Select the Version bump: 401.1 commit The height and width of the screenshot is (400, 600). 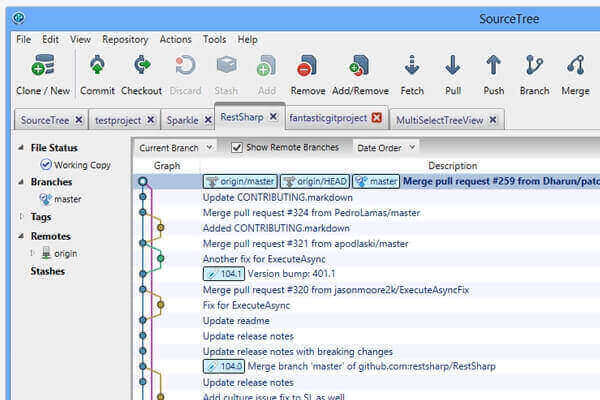[292, 273]
